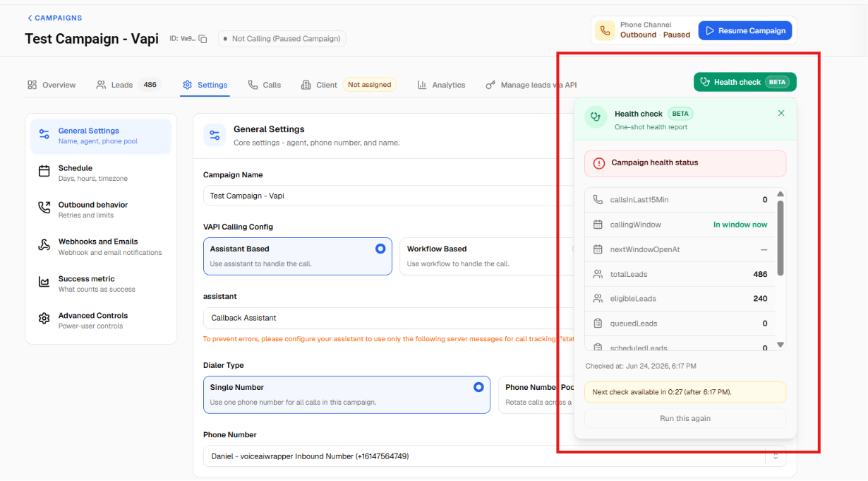
Task: Open Manage leads via API tab
Action: (x=531, y=85)
